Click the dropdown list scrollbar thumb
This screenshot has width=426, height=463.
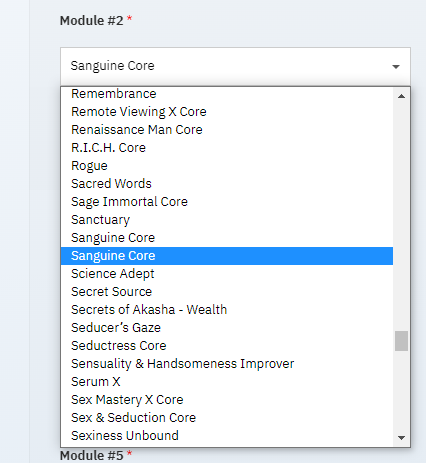click(x=401, y=341)
